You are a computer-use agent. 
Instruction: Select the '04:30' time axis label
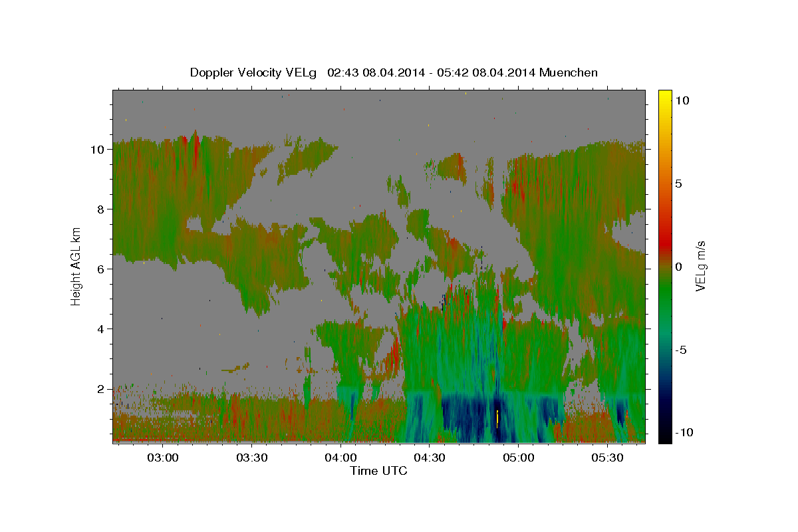(x=430, y=458)
